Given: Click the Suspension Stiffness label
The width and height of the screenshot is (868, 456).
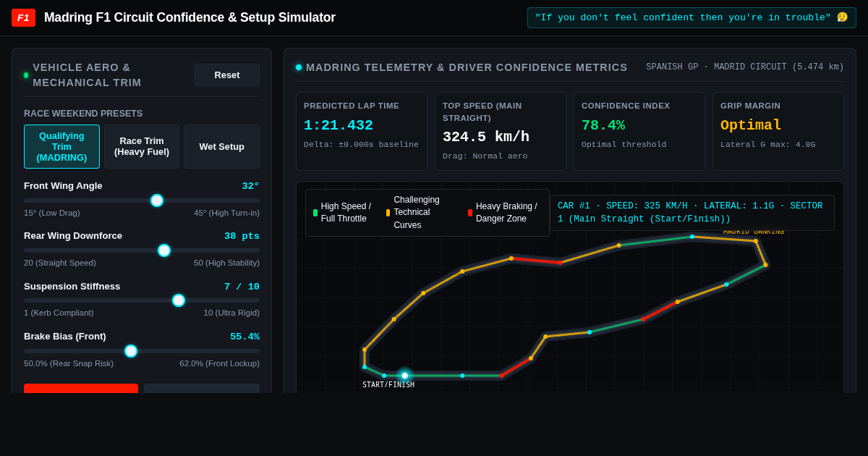Looking at the screenshot, I should tap(72, 287).
